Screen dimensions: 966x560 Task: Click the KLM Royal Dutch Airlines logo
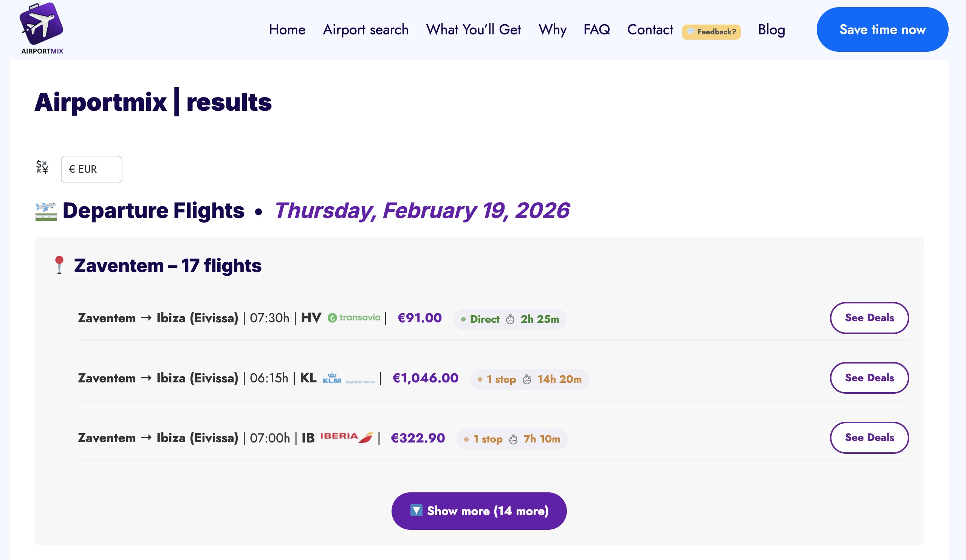point(349,379)
